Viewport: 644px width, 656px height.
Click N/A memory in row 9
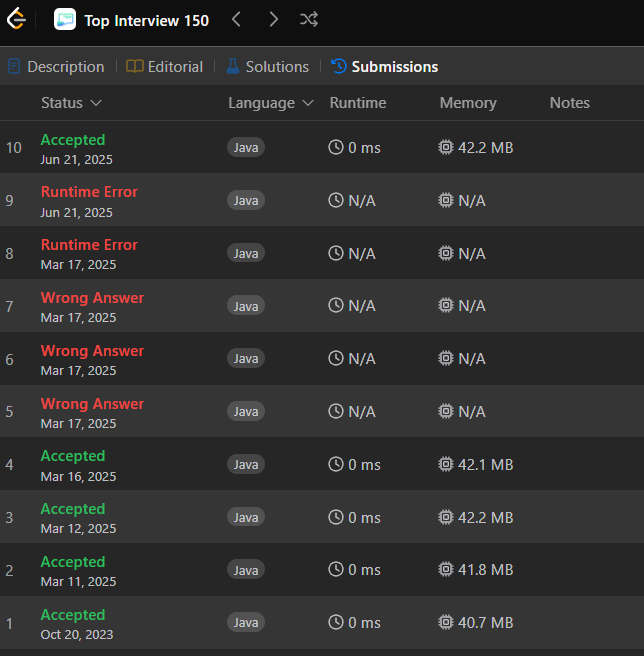point(472,201)
